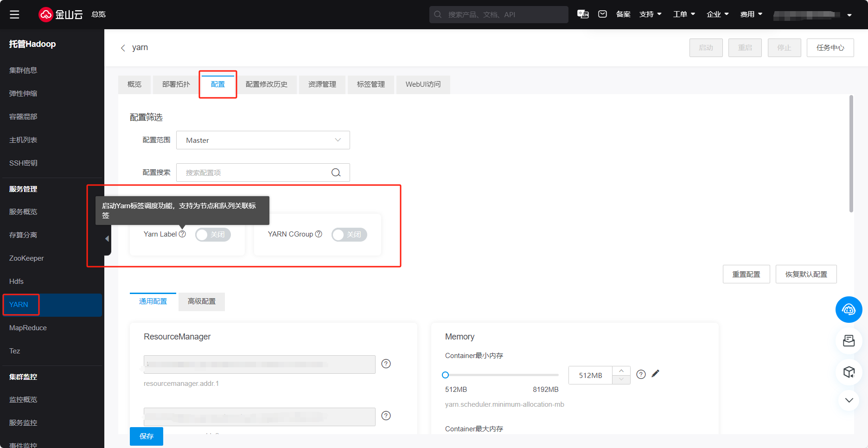Click the language switch icon
Screen dimensions: 868x448
[583, 14]
